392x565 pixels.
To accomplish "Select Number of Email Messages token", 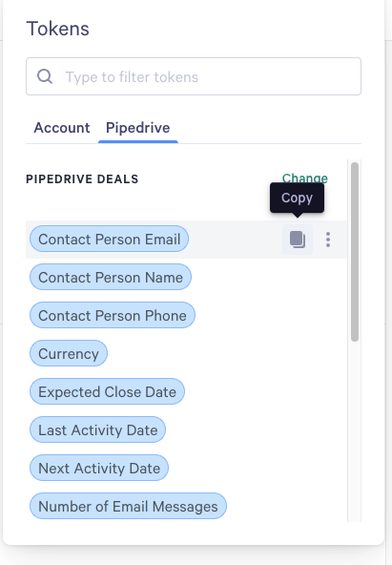I will pos(128,506).
